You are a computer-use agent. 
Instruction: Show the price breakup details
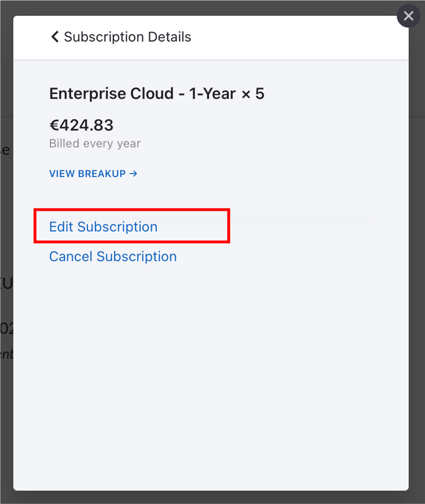tap(93, 174)
